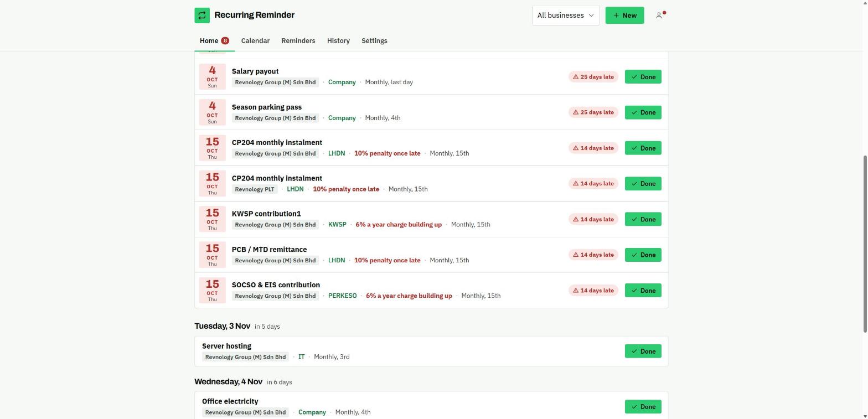Click the 14 days late badge on the Revnology PLT row

[593, 184]
